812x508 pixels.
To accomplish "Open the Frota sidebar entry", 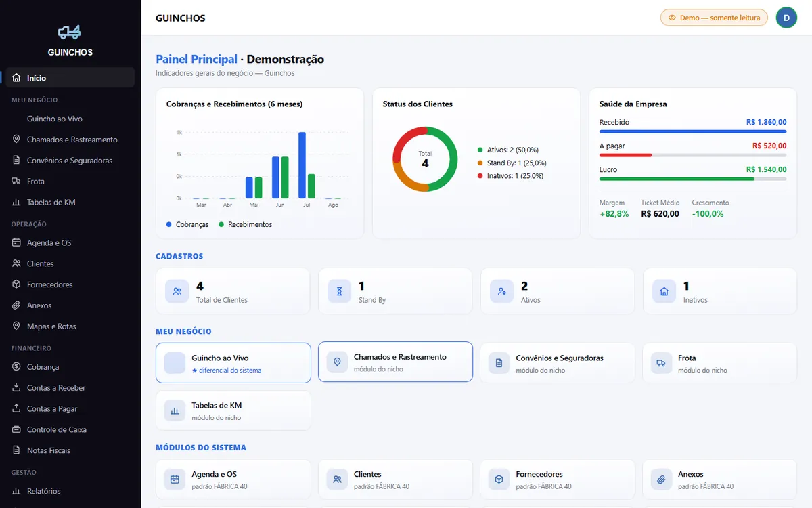I will [x=70, y=182].
